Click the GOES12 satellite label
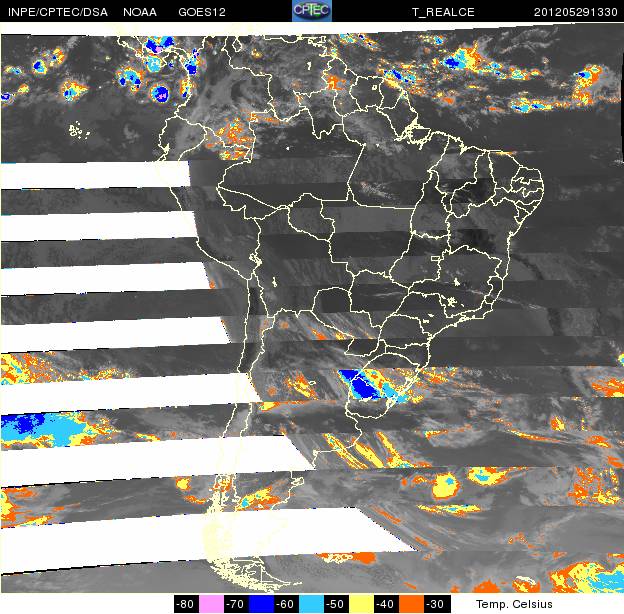 click(202, 12)
